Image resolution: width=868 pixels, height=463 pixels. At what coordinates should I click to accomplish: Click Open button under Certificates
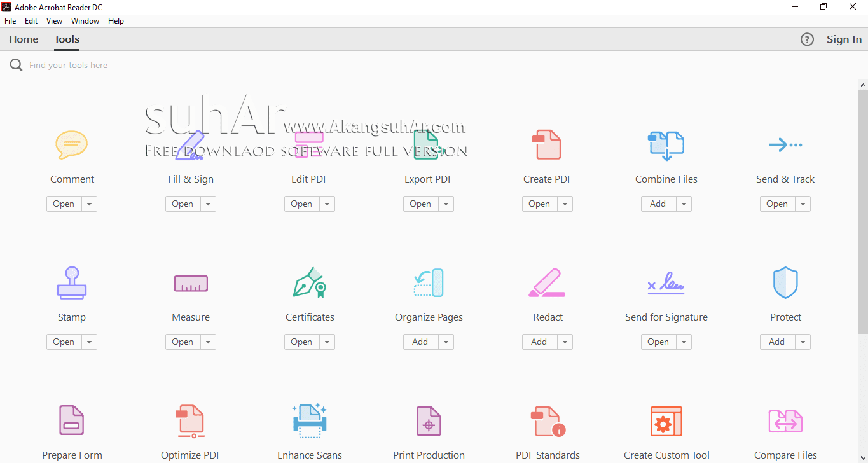(302, 342)
